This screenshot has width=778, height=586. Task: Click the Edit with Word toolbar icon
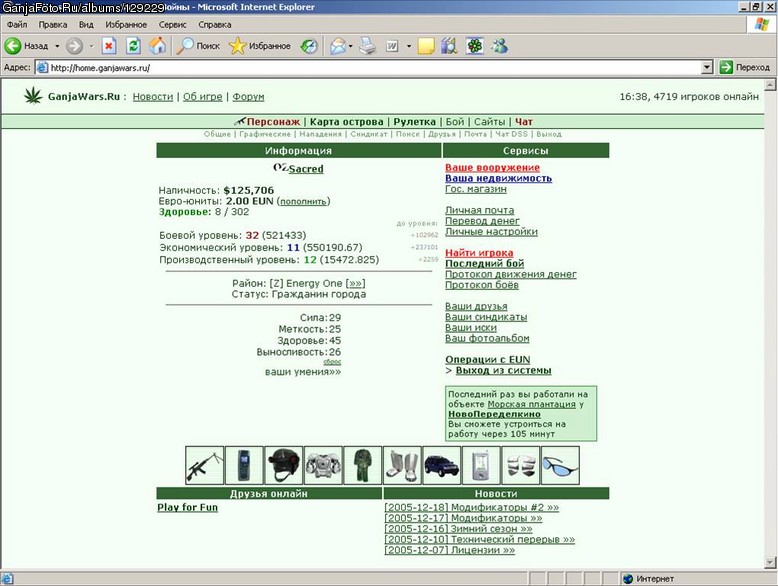click(x=392, y=46)
